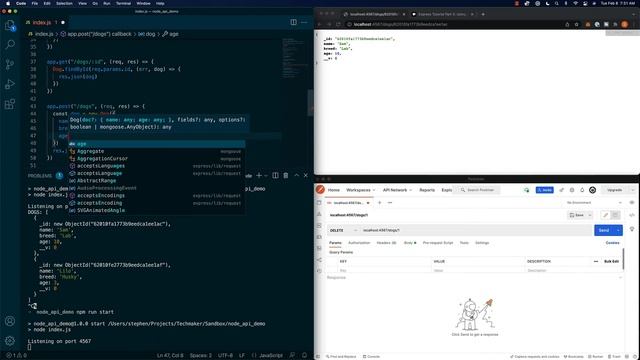Choose 'AbstractRange' autocomplete suggestion
The width and height of the screenshot is (640, 360).
157,180
